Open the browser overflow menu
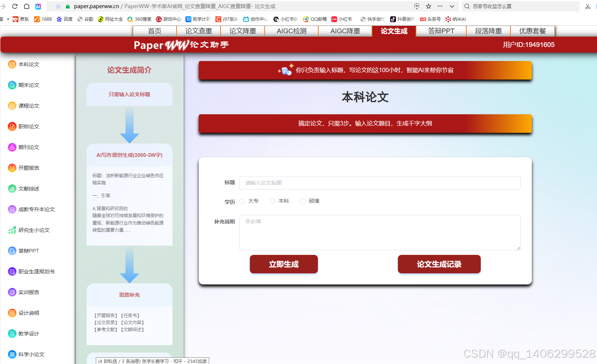The image size is (597, 364). [440, 6]
